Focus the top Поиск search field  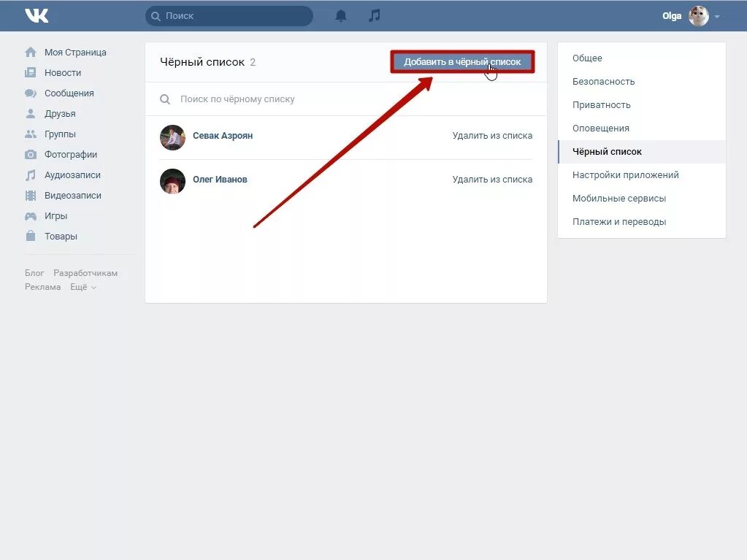pos(229,16)
